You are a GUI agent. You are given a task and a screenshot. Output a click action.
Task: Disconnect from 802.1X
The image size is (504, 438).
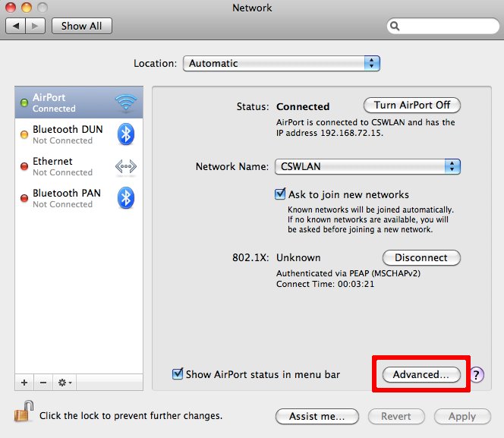(x=421, y=258)
